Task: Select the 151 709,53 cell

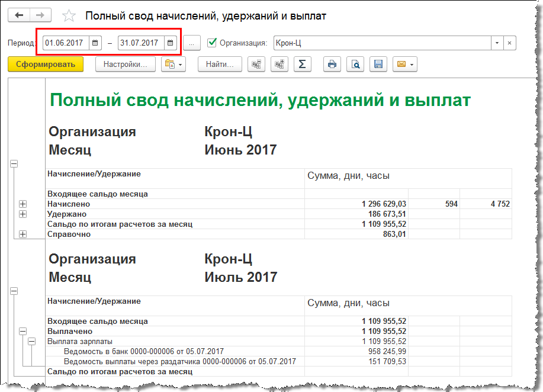Action: 356,362
